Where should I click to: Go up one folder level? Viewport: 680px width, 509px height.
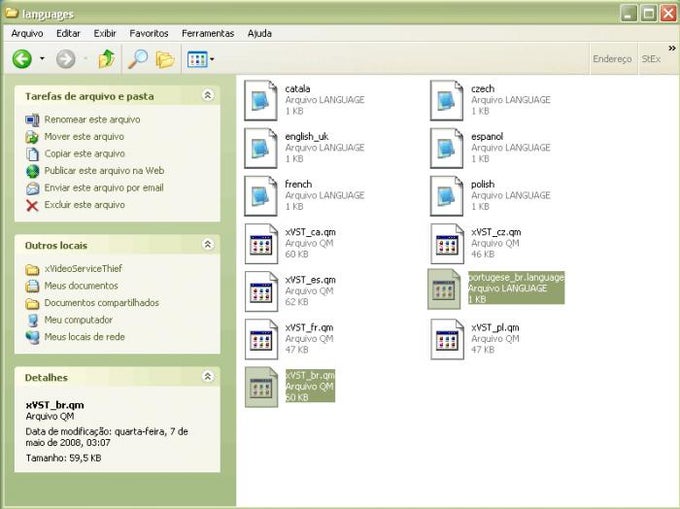[x=106, y=59]
